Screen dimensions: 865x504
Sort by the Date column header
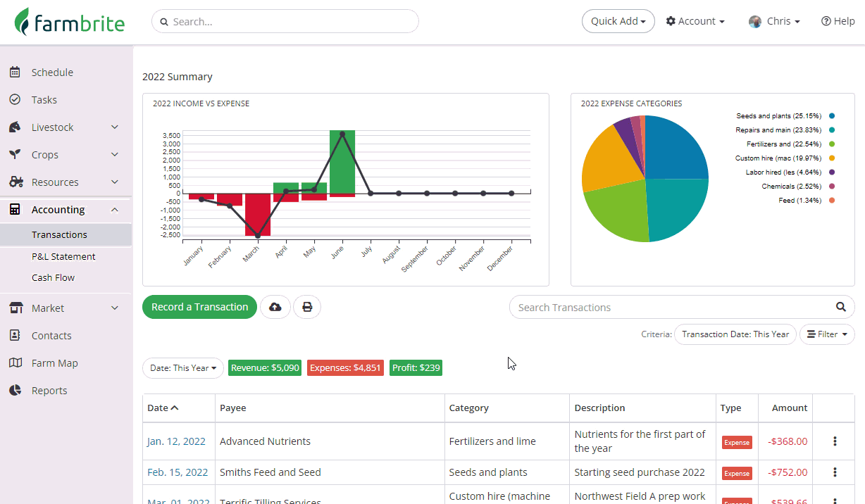163,408
